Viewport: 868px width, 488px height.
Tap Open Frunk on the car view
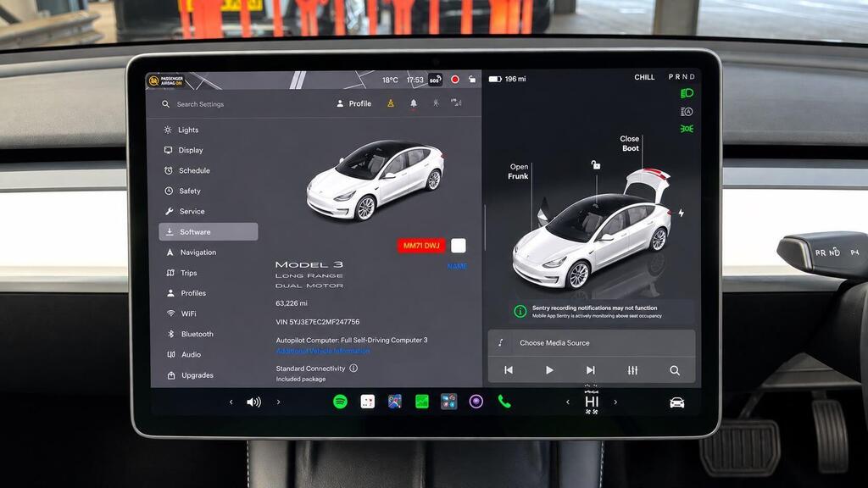(518, 171)
